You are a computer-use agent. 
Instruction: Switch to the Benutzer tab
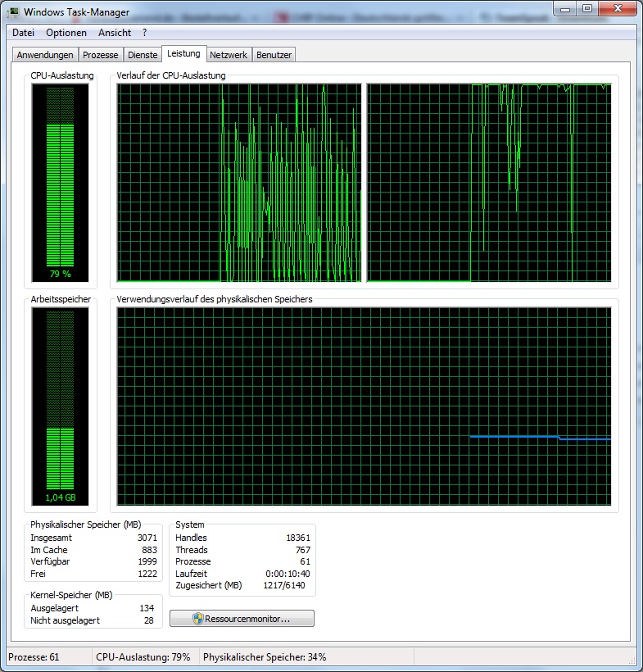pos(274,55)
